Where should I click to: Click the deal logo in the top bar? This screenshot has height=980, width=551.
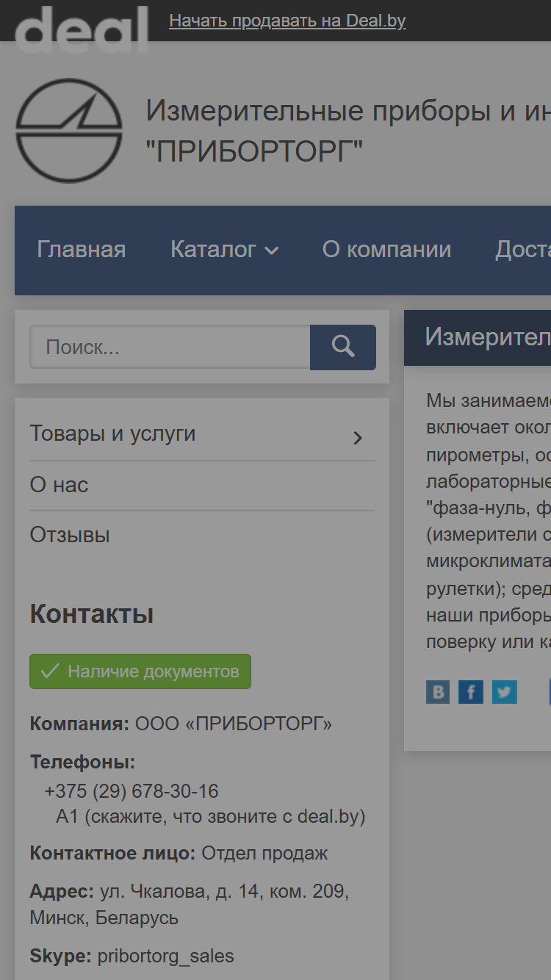pos(82,28)
